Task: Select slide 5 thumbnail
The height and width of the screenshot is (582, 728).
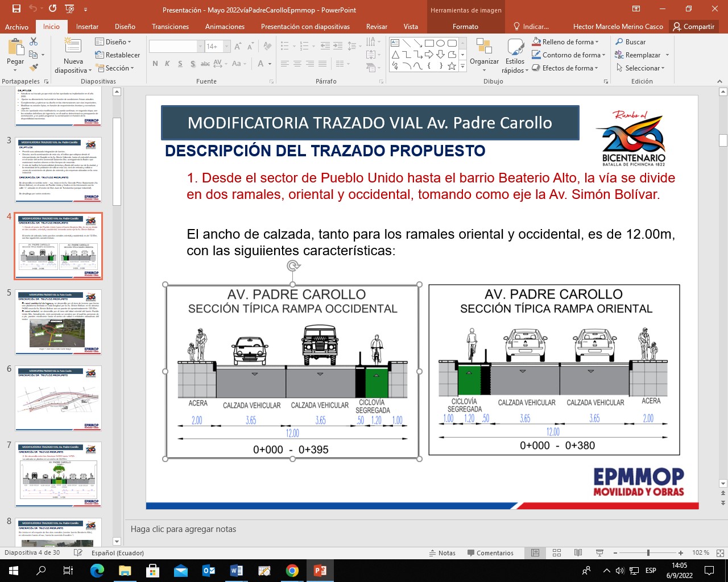Action: coord(59,322)
